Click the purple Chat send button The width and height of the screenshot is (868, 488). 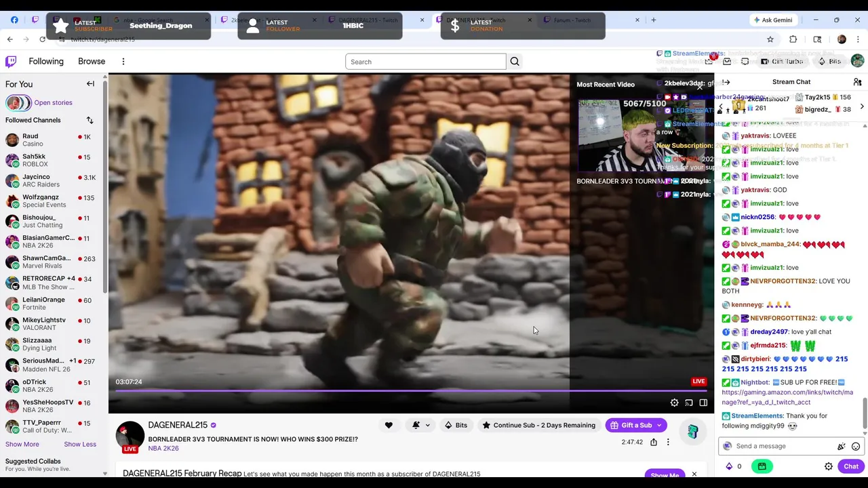click(851, 466)
